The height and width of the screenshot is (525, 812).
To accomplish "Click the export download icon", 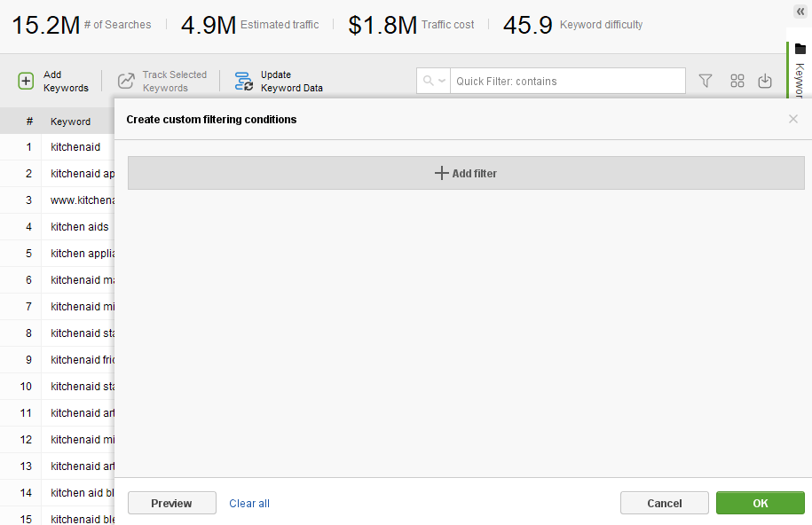I will point(765,81).
